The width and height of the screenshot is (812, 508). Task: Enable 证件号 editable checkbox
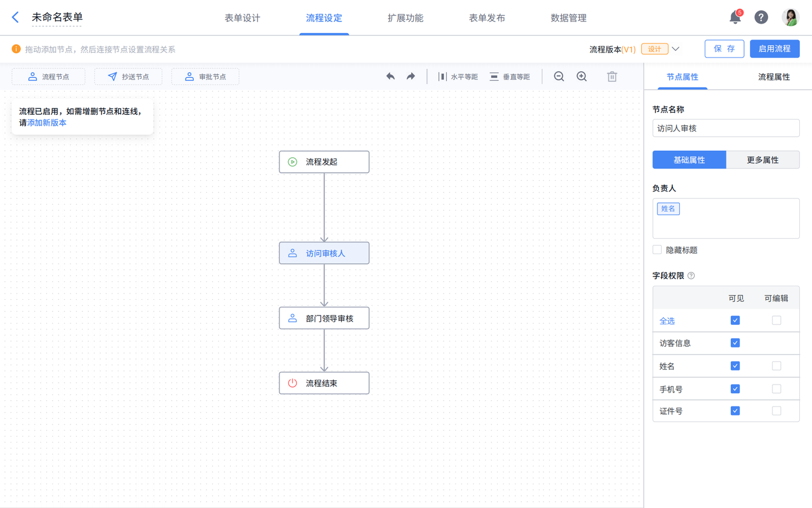pyautogui.click(x=777, y=411)
